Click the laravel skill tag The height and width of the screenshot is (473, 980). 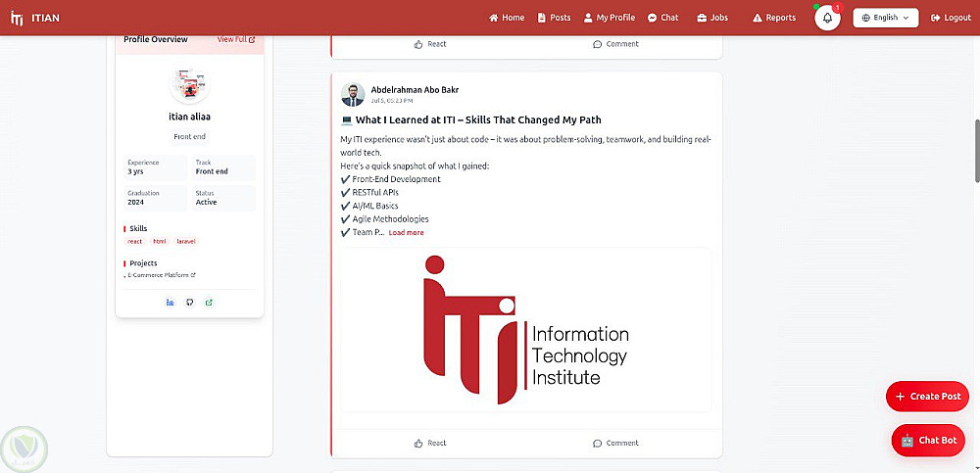185,241
